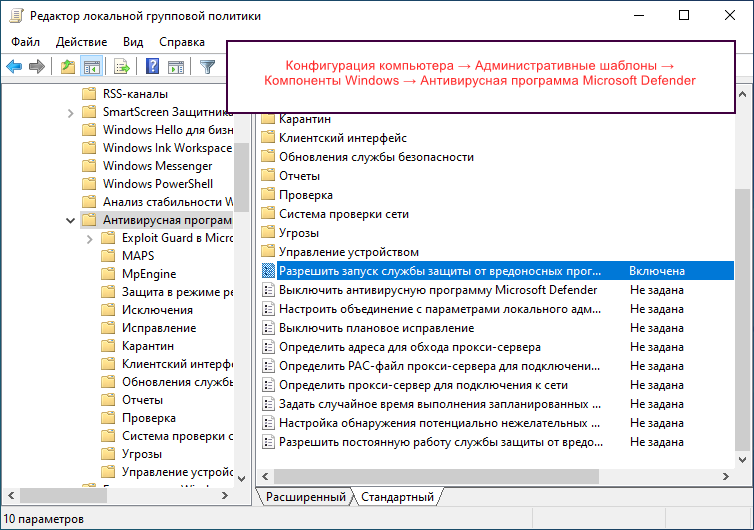
Task: Click right pane vertical scrollbar down arrow
Action: click(x=742, y=460)
